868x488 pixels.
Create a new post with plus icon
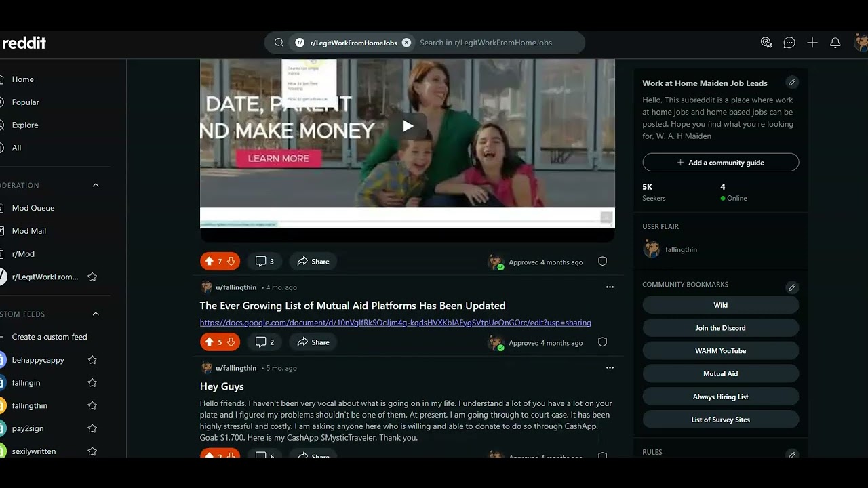[812, 43]
